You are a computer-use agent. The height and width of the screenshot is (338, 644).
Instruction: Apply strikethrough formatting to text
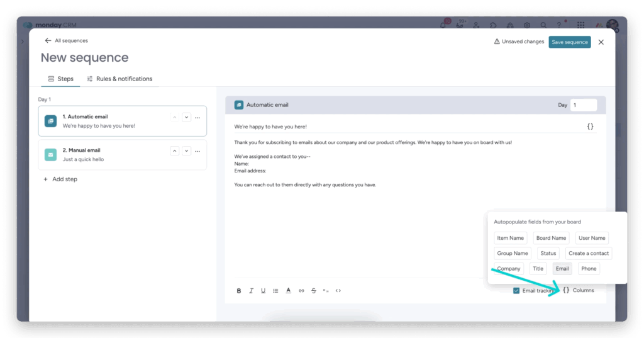(313, 291)
